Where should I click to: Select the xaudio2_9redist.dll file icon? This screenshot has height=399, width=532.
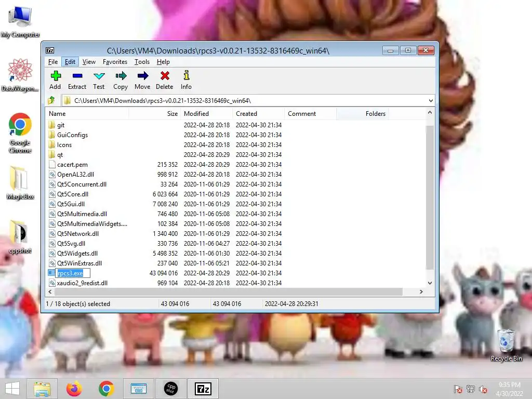(x=52, y=283)
